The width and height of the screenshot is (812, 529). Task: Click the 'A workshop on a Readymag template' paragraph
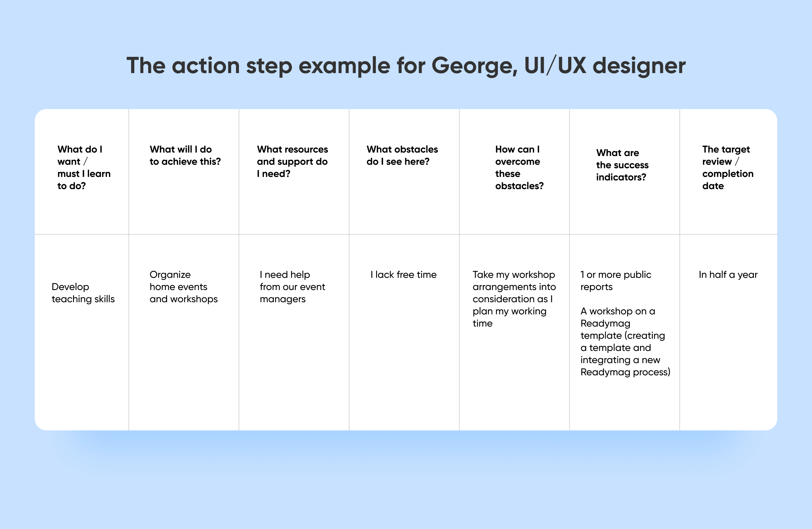point(625,341)
